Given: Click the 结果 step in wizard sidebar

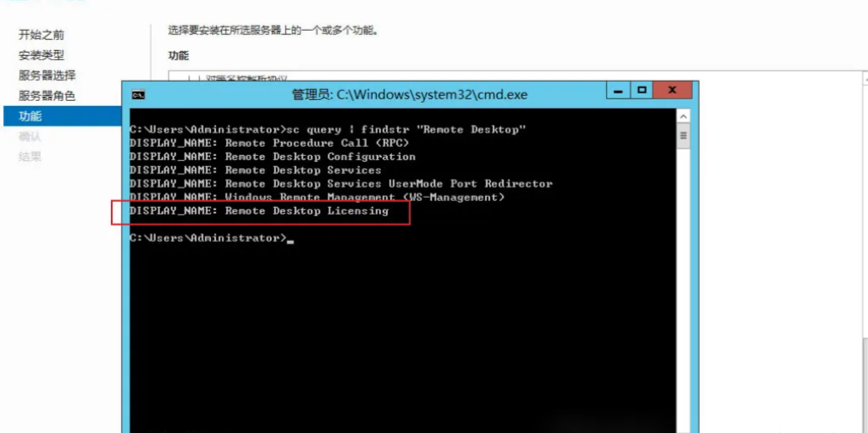Looking at the screenshot, I should coord(30,157).
